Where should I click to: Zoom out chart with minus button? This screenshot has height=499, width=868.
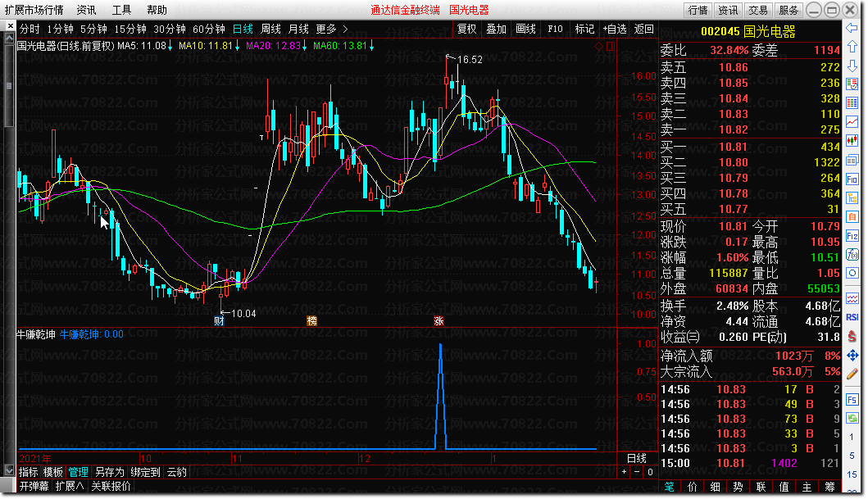tap(637, 472)
